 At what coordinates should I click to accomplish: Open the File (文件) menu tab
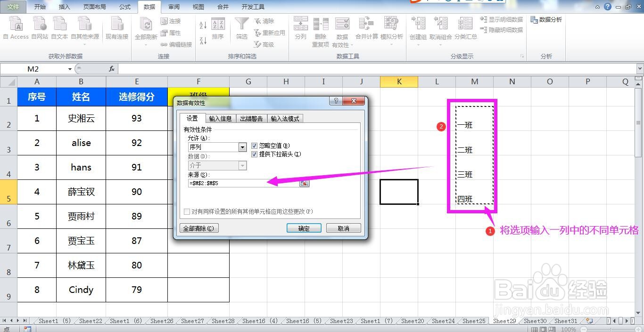(14, 7)
